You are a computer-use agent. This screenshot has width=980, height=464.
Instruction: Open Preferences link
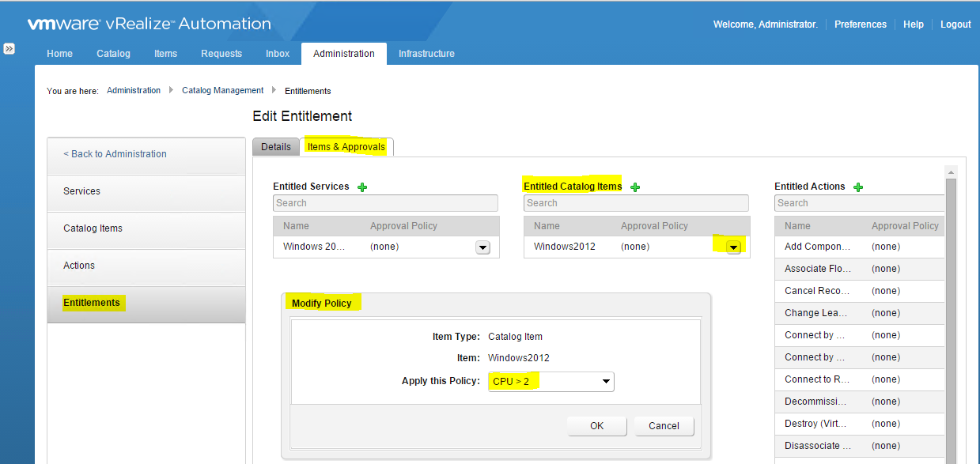click(x=861, y=25)
